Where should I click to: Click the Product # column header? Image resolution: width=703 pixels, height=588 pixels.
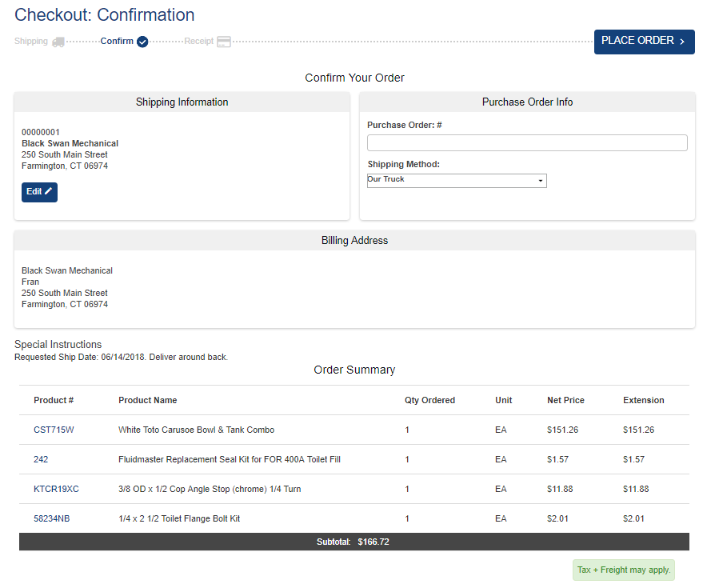click(54, 400)
